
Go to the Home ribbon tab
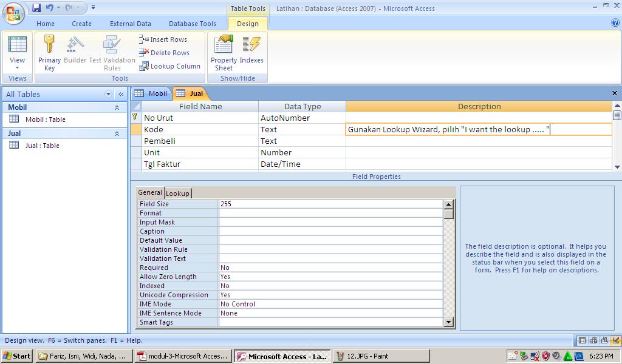click(x=46, y=24)
